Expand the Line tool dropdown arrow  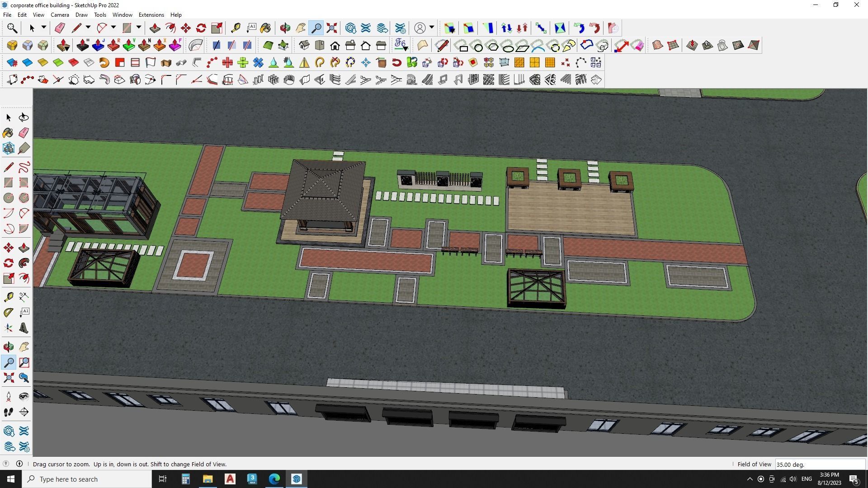pos(88,28)
